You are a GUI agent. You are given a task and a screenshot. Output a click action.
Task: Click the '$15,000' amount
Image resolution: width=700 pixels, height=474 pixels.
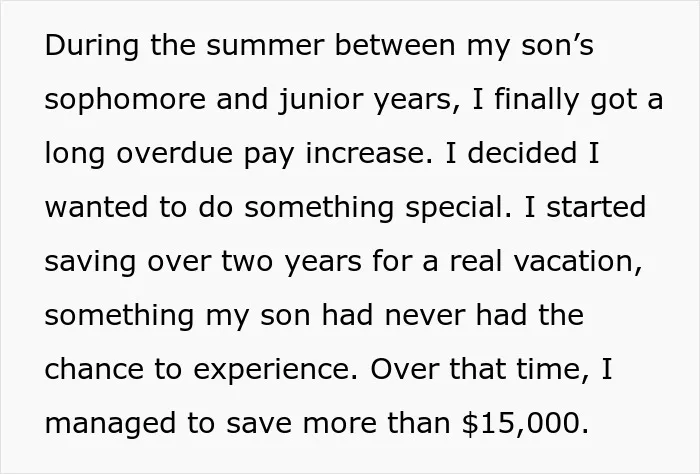(x=521, y=423)
